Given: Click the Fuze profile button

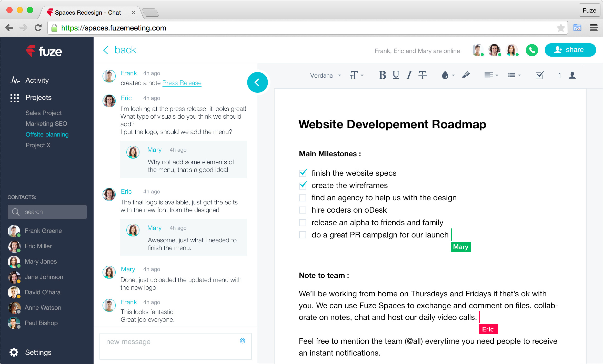Looking at the screenshot, I should 589,11.
